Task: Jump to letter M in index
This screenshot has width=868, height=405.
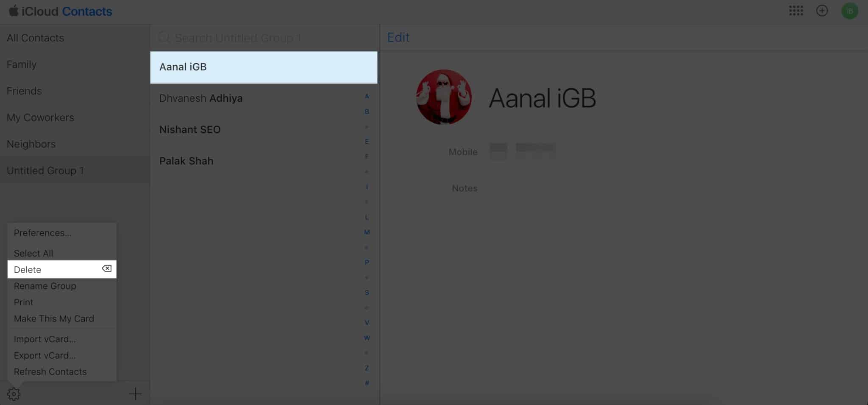Action: [x=367, y=232]
